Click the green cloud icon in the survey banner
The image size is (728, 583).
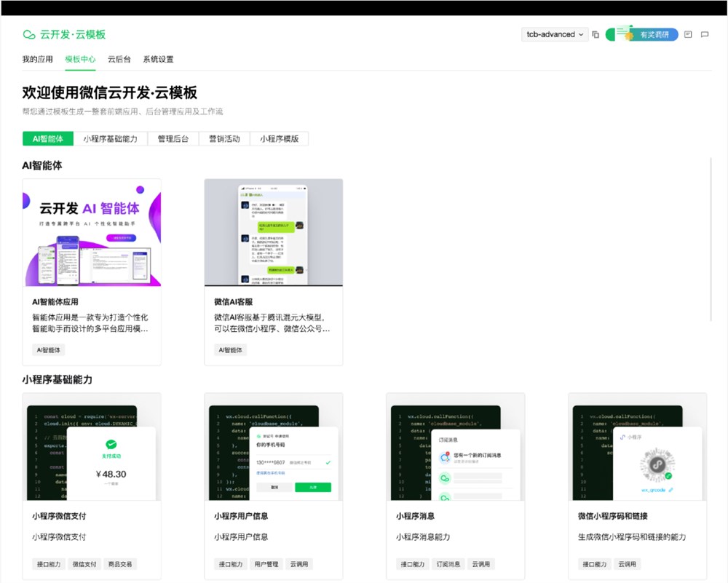coord(610,34)
